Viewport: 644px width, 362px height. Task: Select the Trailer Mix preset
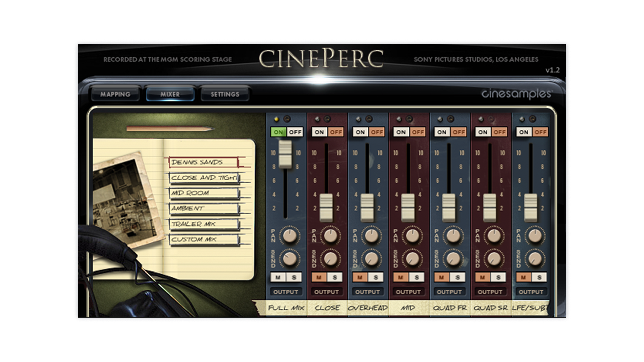[204, 224]
